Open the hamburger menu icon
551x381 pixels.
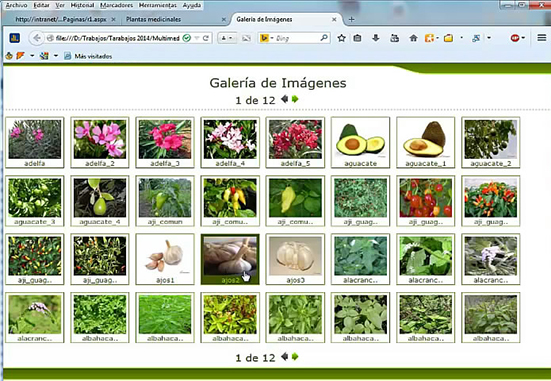(x=542, y=38)
